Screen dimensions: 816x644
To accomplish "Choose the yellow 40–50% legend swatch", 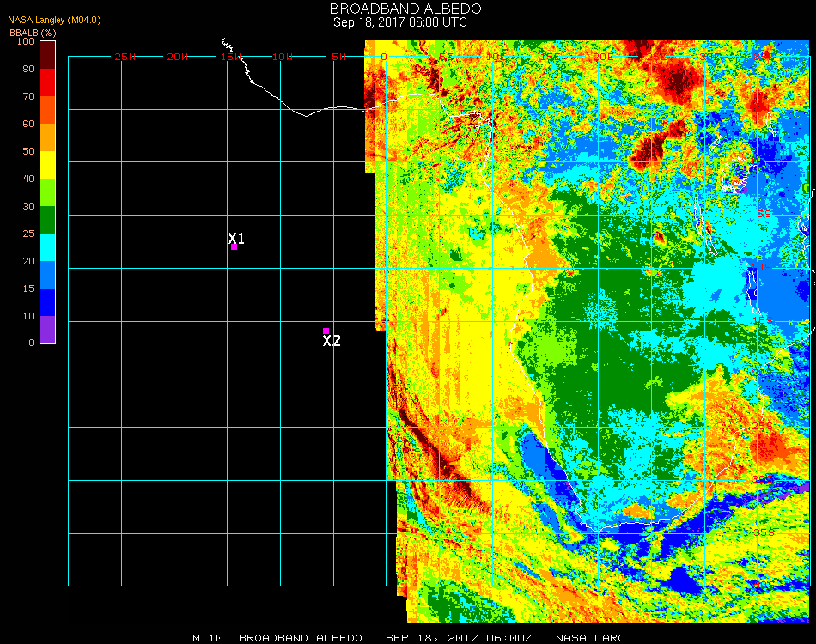I will 48,165.
